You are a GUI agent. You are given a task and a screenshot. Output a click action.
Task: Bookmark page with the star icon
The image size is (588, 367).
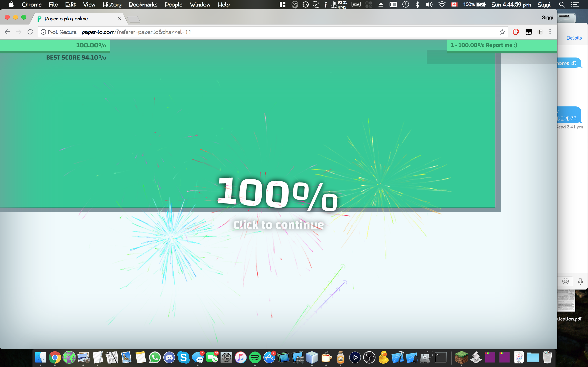[x=502, y=32]
